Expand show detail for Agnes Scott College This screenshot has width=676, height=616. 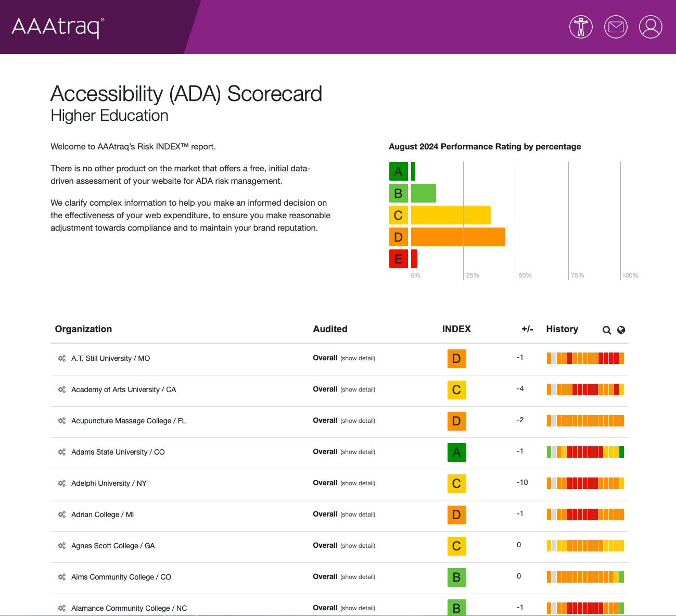click(x=358, y=546)
